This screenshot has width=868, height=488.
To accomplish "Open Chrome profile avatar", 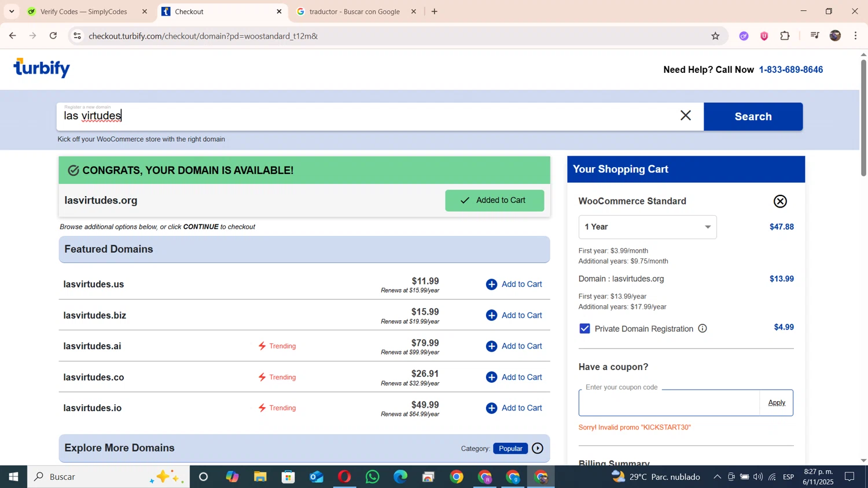I will [x=835, y=36].
